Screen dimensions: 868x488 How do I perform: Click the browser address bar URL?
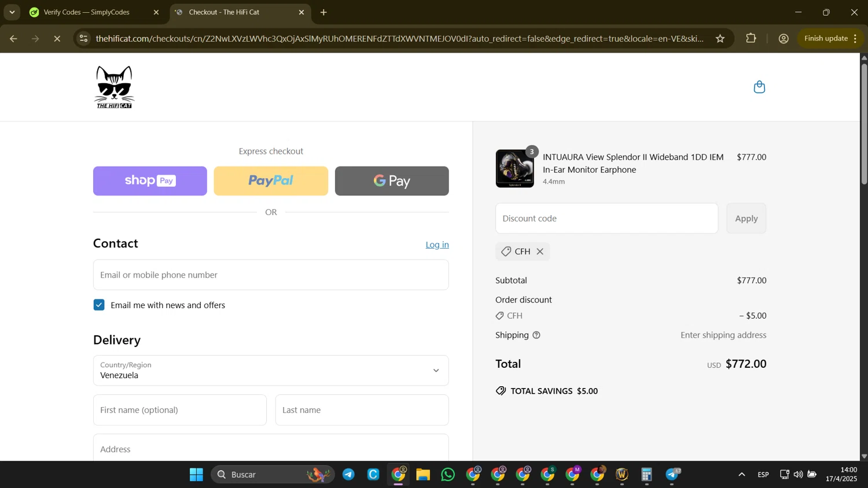[399, 39]
